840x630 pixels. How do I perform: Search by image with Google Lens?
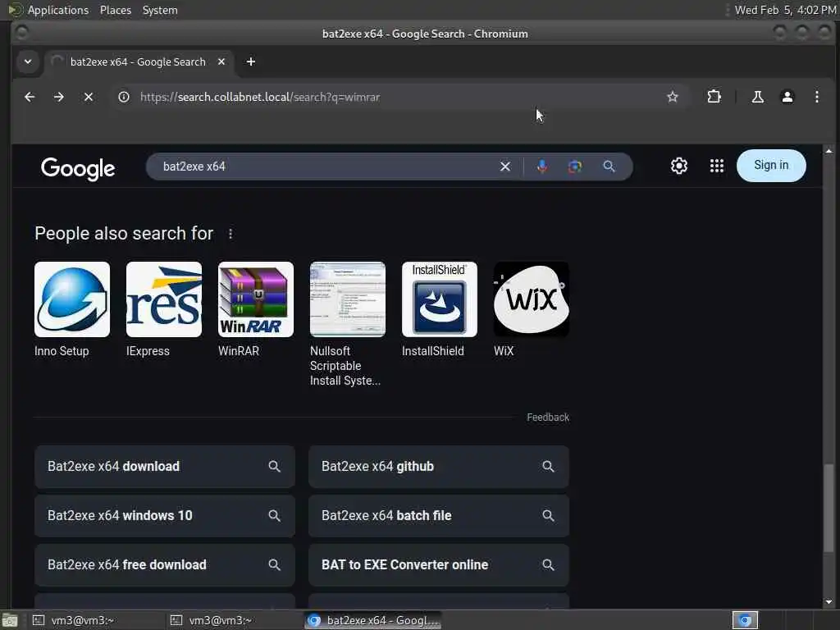(x=575, y=167)
